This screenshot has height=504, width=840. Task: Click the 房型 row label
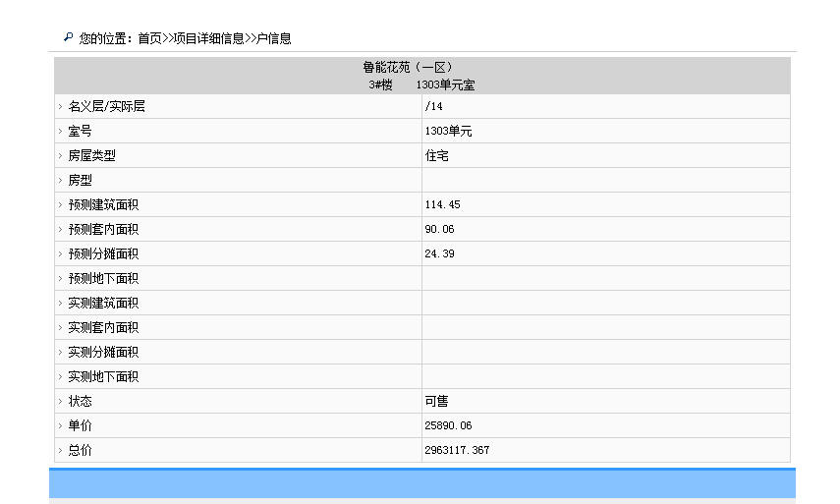(x=80, y=180)
